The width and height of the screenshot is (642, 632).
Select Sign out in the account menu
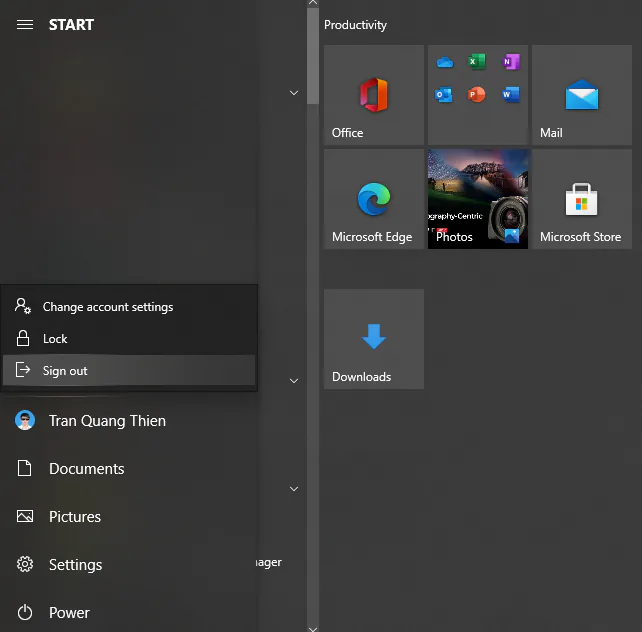pos(129,370)
